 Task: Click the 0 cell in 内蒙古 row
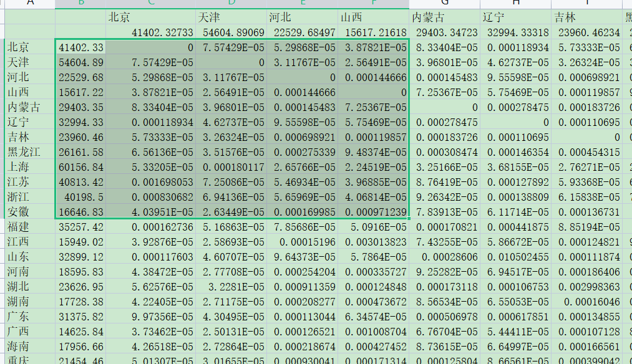pos(445,107)
